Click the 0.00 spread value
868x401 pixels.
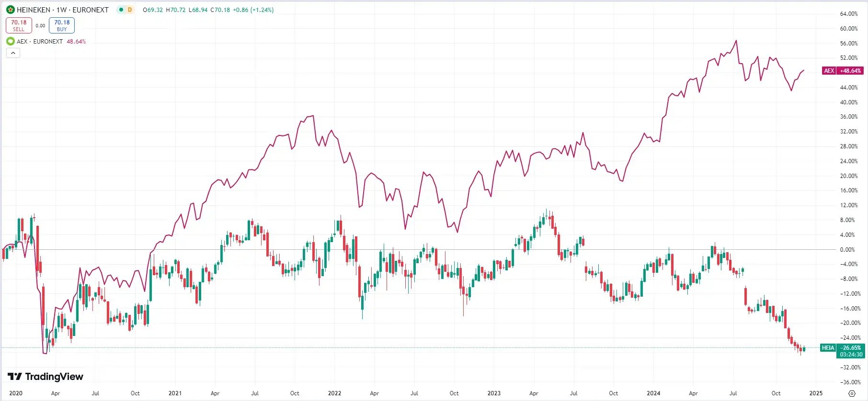tap(40, 26)
